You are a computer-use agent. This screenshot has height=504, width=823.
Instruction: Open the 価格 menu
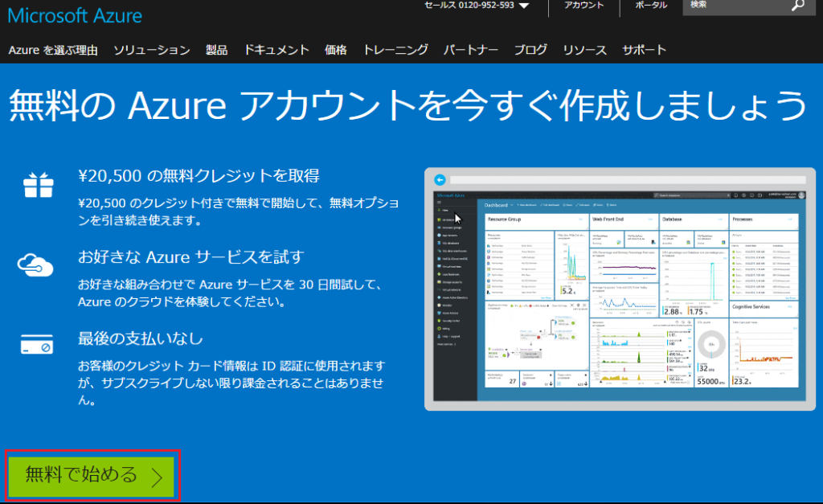(335, 49)
